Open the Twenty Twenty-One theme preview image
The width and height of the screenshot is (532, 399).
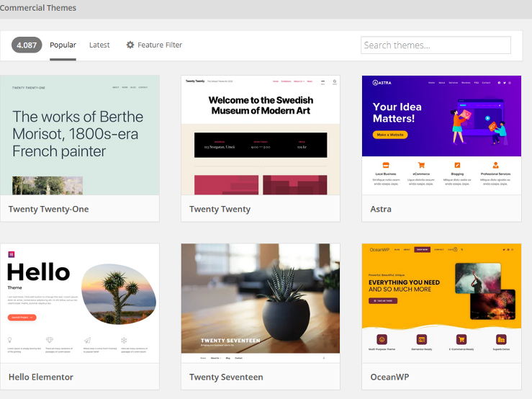tap(80, 135)
